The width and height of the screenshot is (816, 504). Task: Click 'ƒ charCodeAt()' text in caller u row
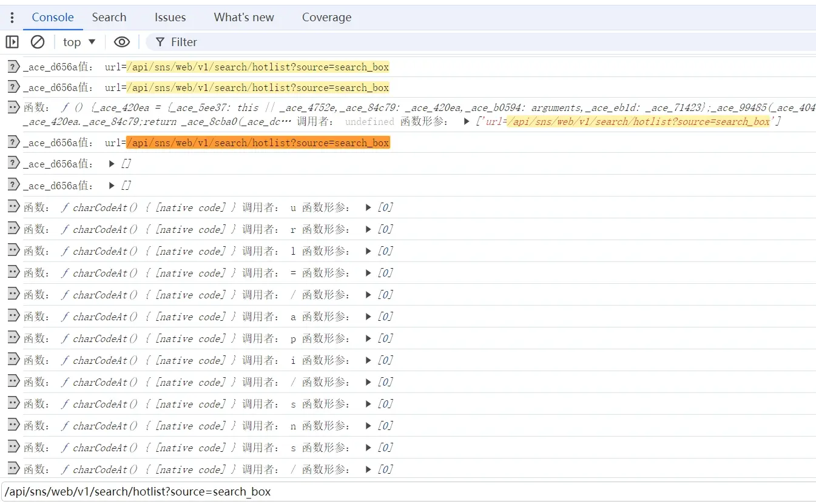(x=100, y=208)
